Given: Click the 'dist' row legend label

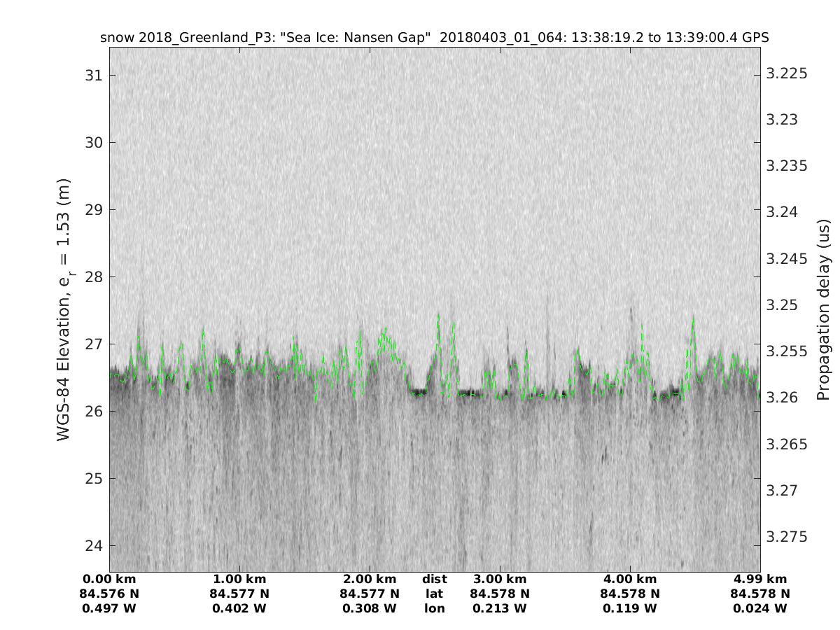Looking at the screenshot, I should click(435, 579).
